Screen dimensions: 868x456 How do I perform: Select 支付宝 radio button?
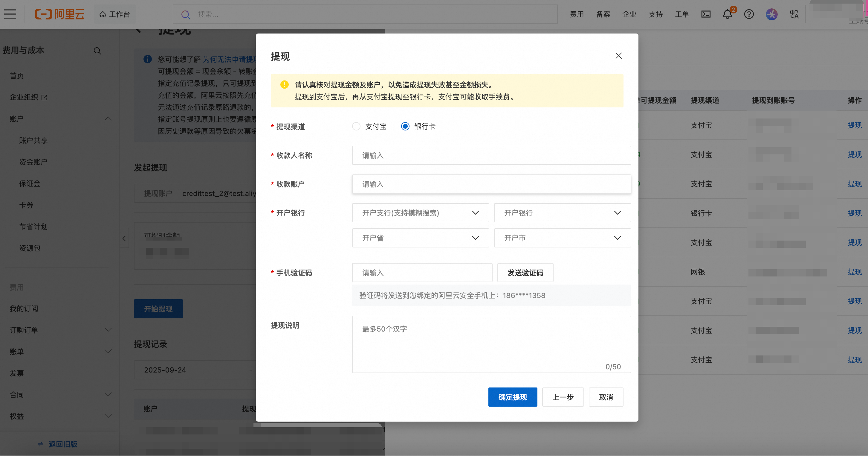point(356,127)
